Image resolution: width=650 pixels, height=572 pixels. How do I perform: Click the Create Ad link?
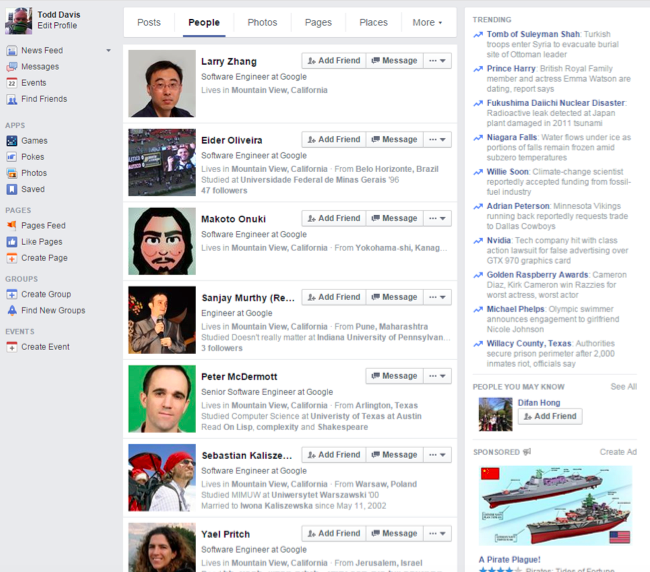pos(618,452)
